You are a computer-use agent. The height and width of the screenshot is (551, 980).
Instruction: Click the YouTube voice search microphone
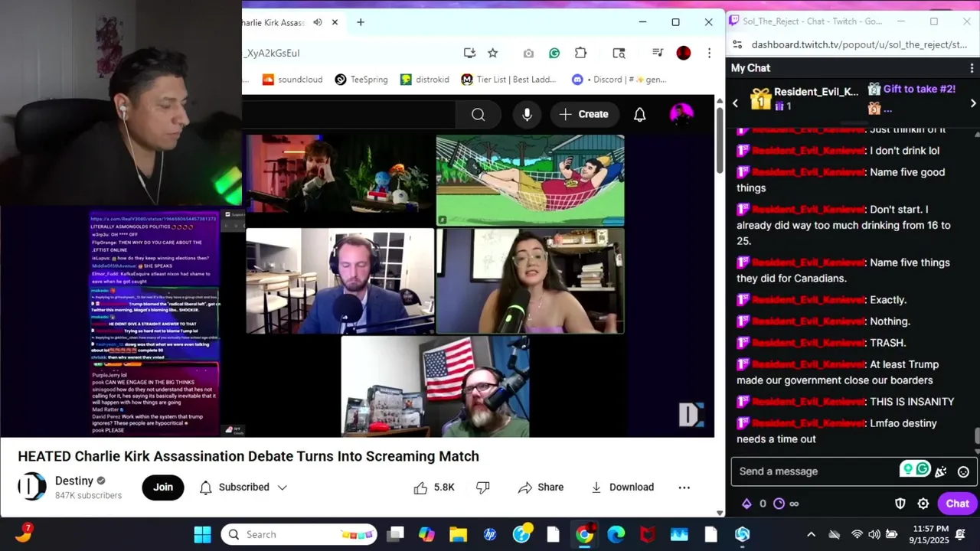click(x=527, y=115)
